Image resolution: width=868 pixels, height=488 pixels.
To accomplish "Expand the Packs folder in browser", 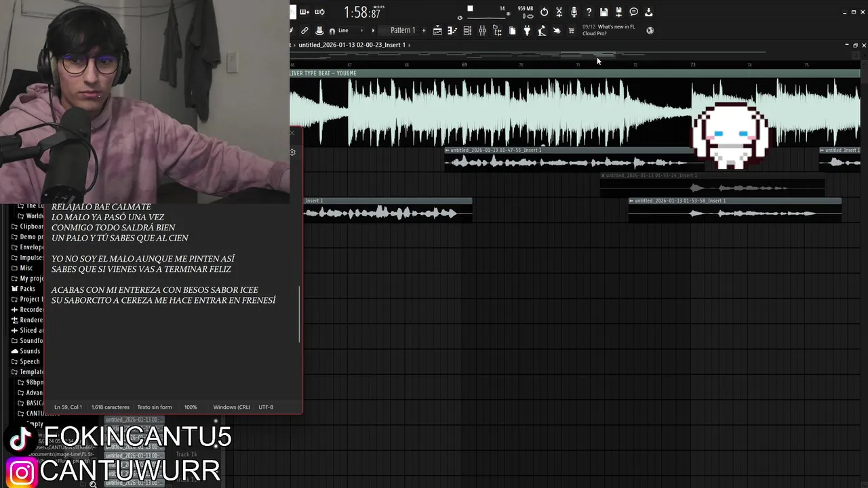I will 24,289.
